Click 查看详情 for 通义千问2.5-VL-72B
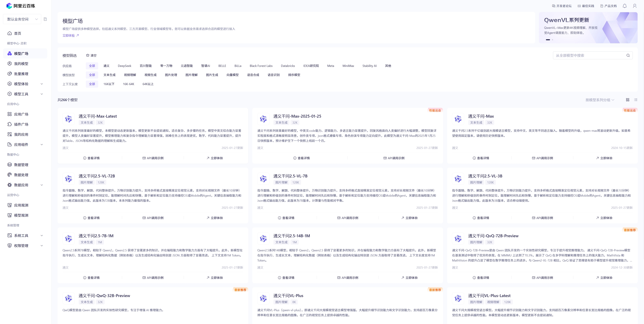644x324 pixels. coord(91,218)
